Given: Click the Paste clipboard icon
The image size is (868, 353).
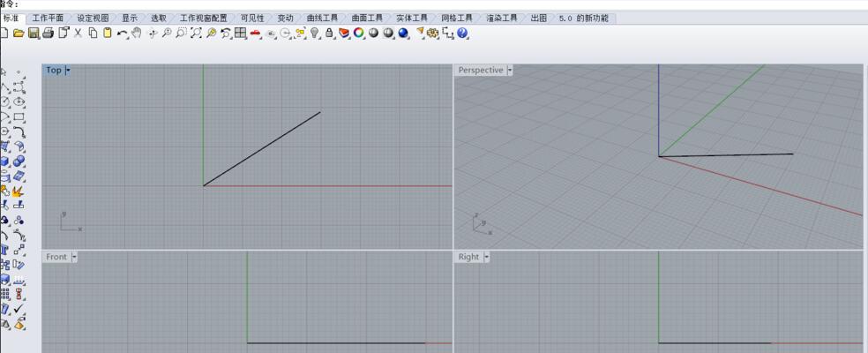Looking at the screenshot, I should (x=108, y=34).
